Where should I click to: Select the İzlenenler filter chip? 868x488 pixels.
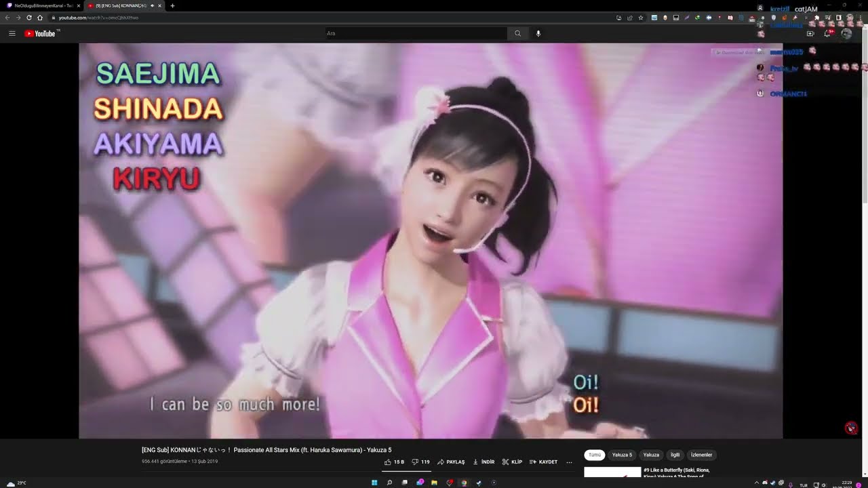(x=701, y=455)
